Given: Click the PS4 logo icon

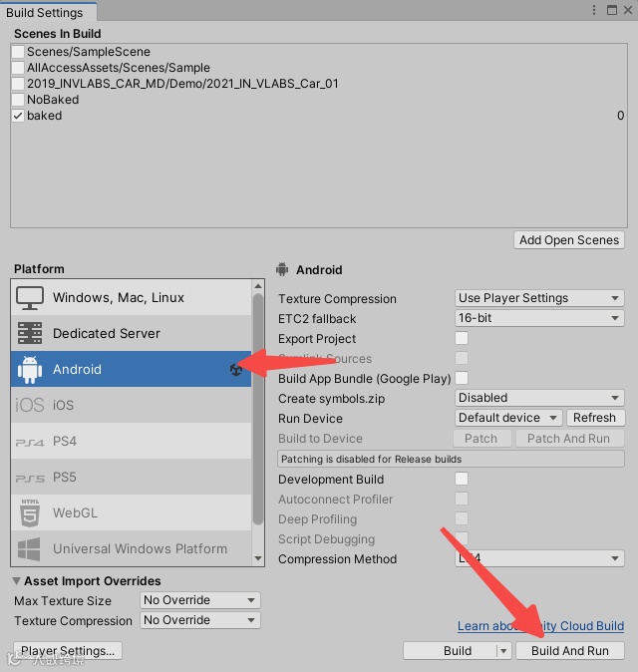Looking at the screenshot, I should click(30, 442).
